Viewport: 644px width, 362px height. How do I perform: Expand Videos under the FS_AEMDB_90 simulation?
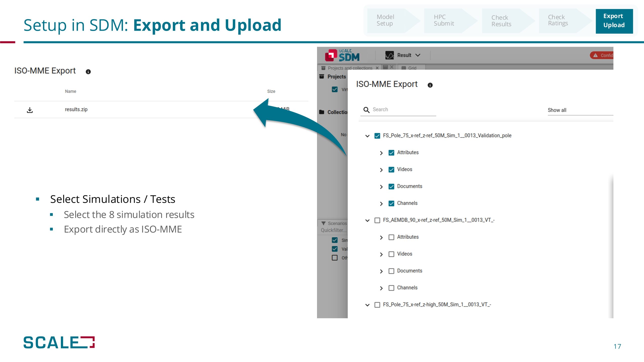coord(381,254)
